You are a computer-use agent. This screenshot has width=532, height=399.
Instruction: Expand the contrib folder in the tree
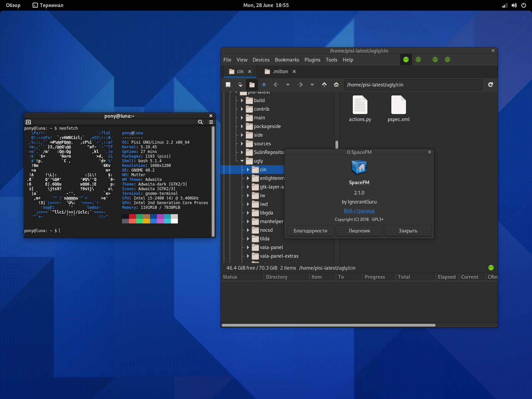(242, 109)
